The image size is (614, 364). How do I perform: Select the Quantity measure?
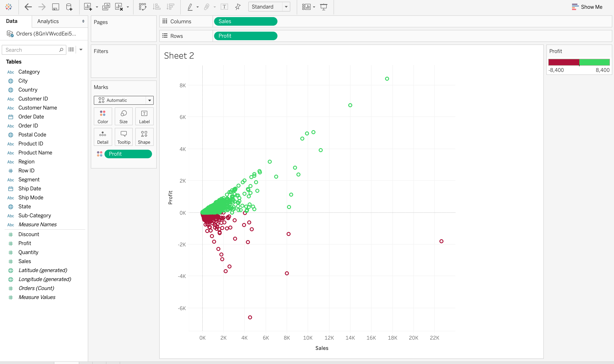click(x=28, y=252)
